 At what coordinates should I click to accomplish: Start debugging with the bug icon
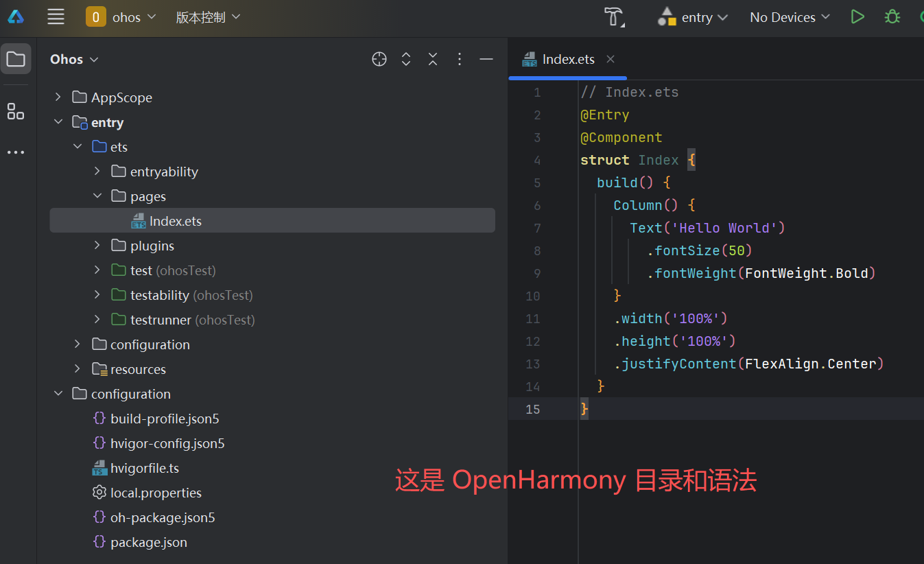[891, 16]
